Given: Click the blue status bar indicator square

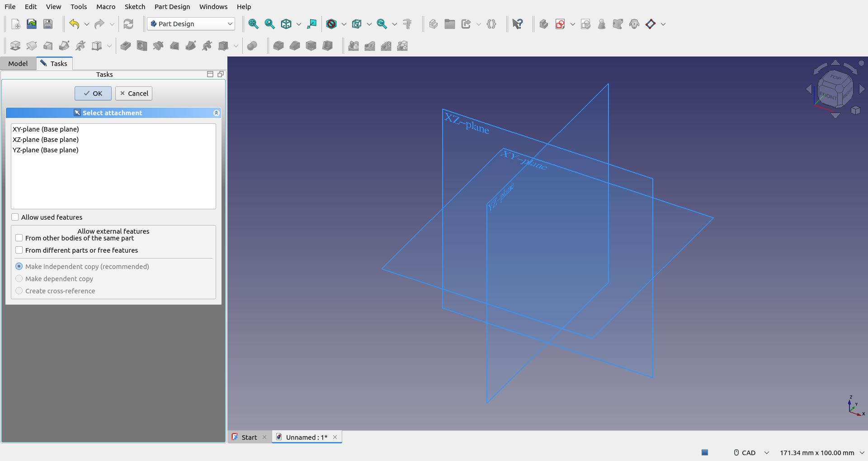Looking at the screenshot, I should point(705,452).
